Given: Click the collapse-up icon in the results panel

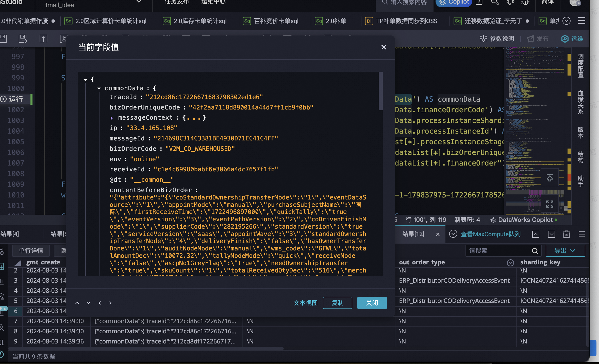Looking at the screenshot, I should click(536, 234).
